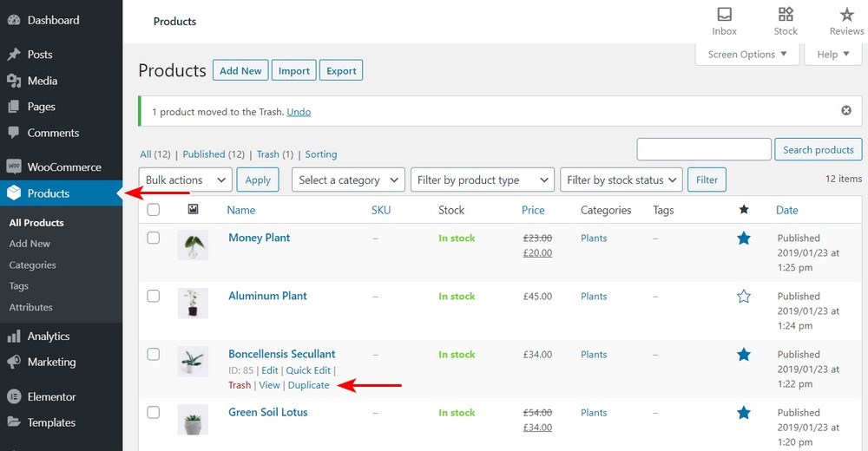
Task: Click the Pages icon in sidebar
Action: pyautogui.click(x=14, y=107)
